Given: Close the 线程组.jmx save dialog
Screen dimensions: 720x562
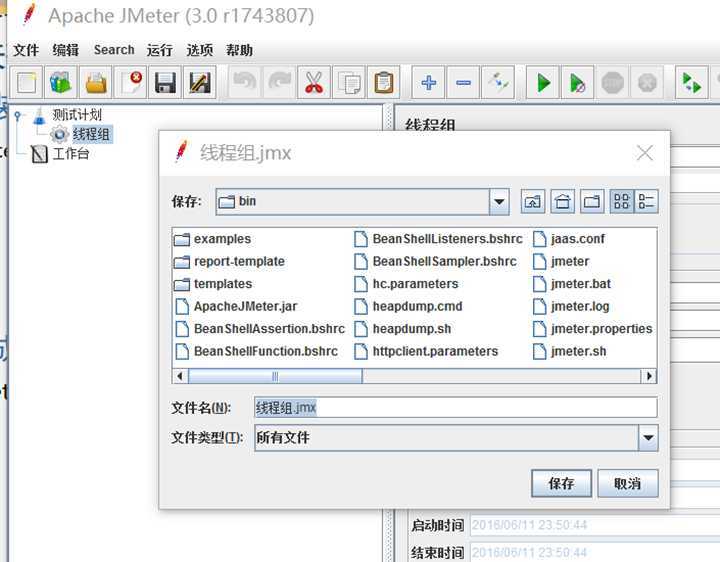Looking at the screenshot, I should (645, 153).
